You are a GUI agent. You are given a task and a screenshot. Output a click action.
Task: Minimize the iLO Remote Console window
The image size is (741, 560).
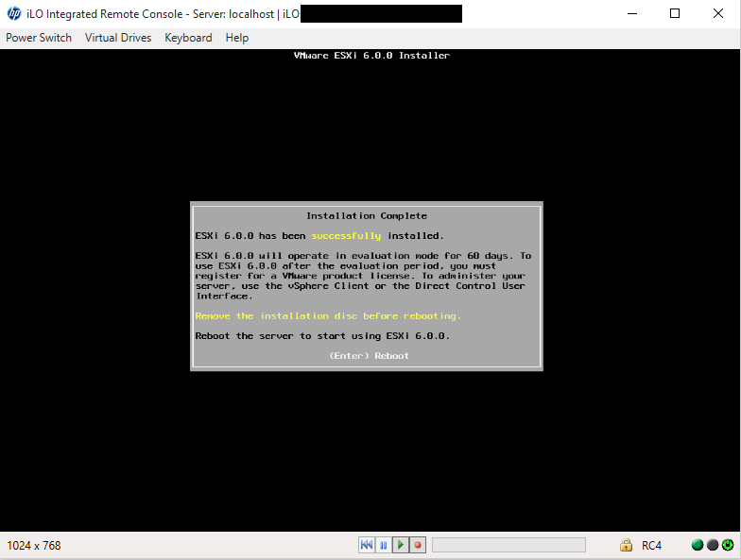[631, 13]
